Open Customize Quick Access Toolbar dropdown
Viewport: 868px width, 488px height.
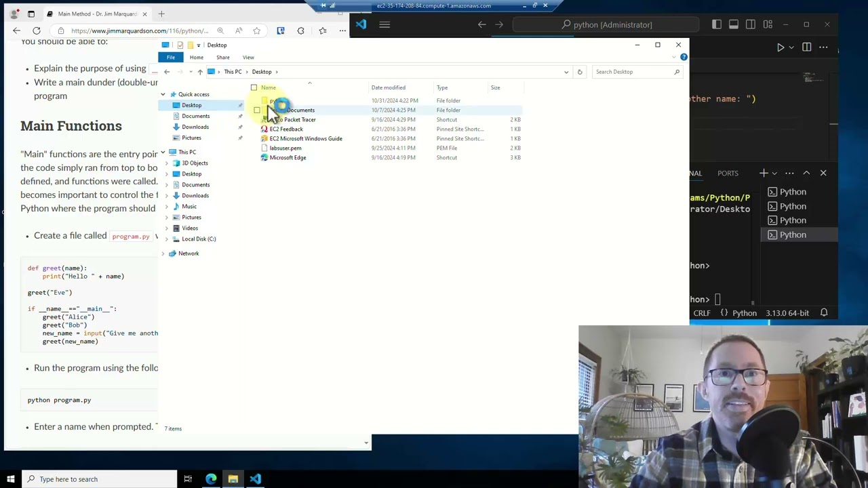199,45
